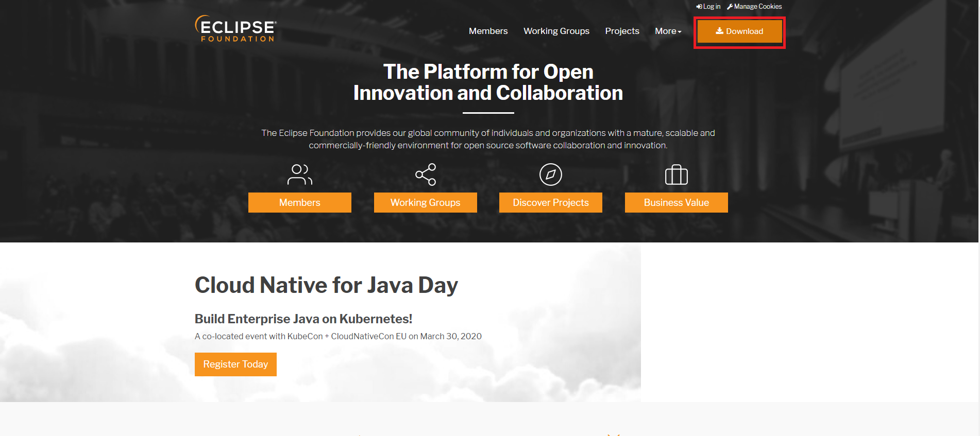Click the Business Value briefcase icon
Image resolution: width=980 pixels, height=436 pixels.
point(677,175)
